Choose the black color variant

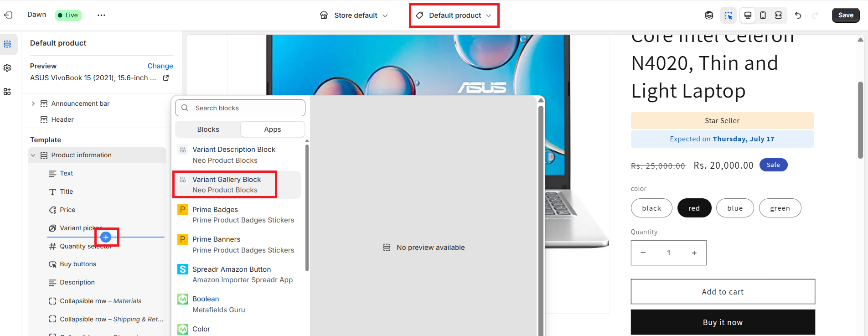651,208
